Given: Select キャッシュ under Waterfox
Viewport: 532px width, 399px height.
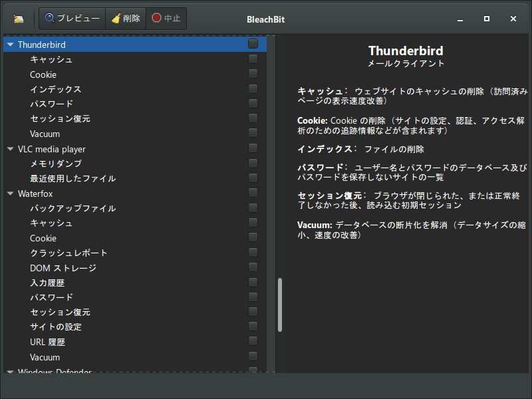Looking at the screenshot, I should pos(135,223).
